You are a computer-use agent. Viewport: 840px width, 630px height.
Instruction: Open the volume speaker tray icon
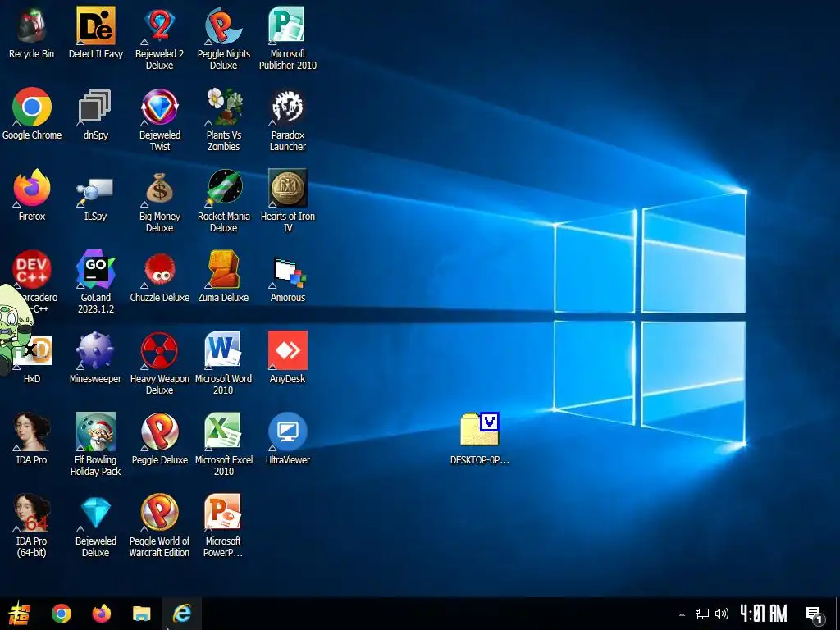pos(722,614)
